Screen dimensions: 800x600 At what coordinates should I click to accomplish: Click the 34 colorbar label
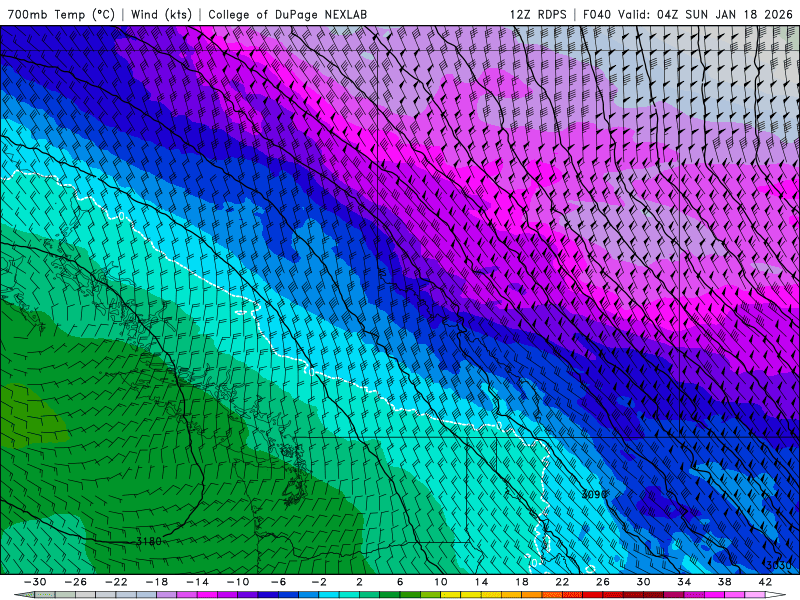click(x=684, y=582)
